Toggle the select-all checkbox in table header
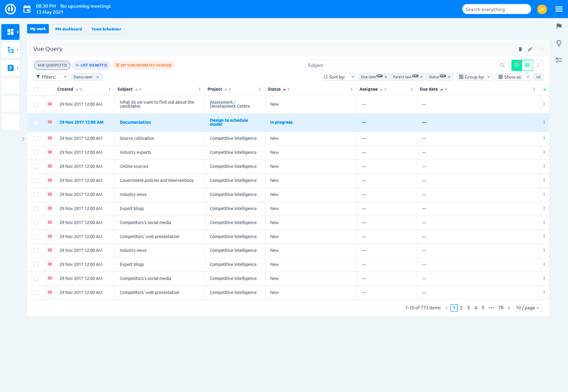 point(36,90)
